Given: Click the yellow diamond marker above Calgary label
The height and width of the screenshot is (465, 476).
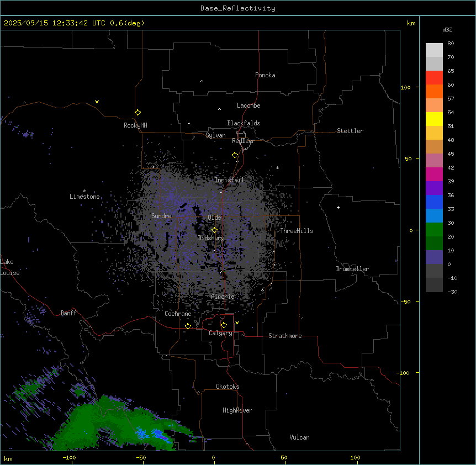Looking at the screenshot, I should (x=224, y=325).
